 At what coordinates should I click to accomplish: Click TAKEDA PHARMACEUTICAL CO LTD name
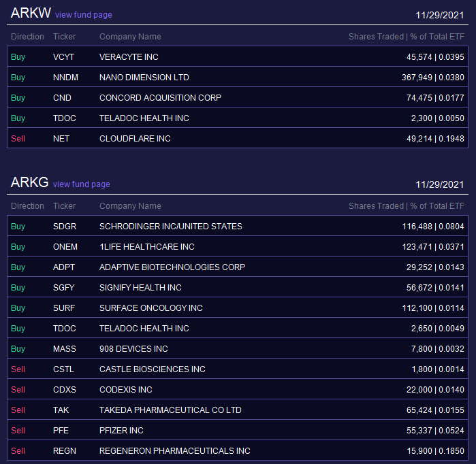170,410
